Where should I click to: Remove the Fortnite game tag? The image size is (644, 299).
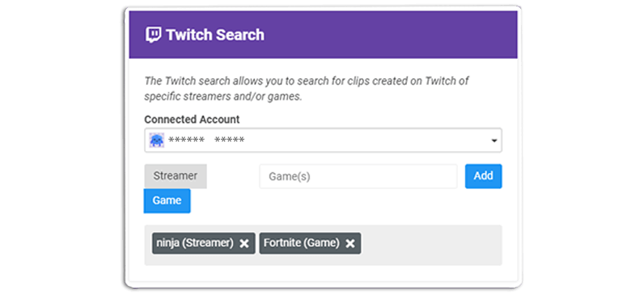[350, 243]
